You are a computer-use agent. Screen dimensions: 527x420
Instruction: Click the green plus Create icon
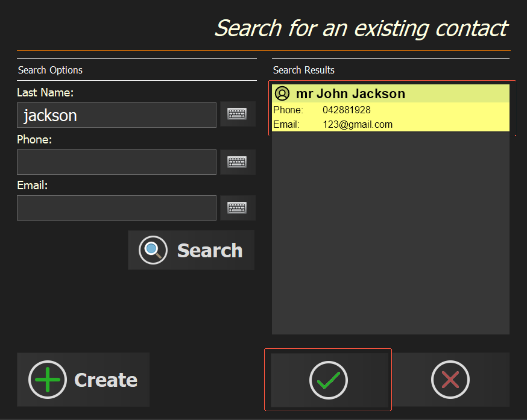[47, 380]
